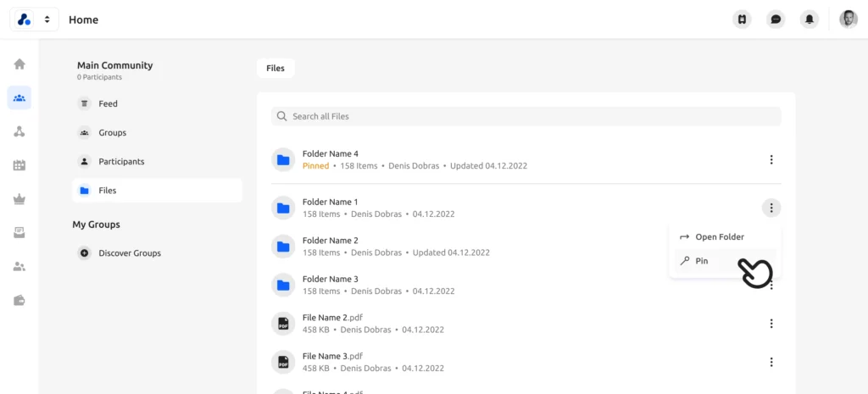The height and width of the screenshot is (394, 868).
Task: Click Folder Name 1 folder icon
Action: coord(283,208)
